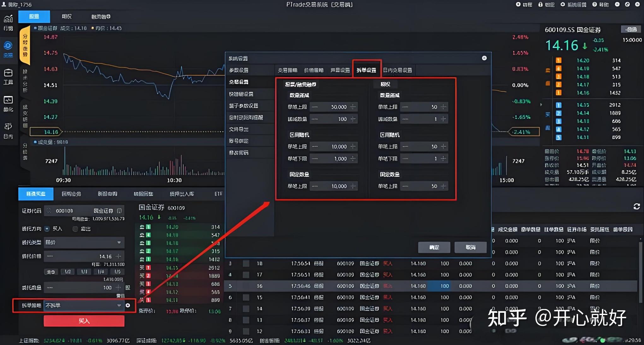
Task: Click the left confirm button at the dialog bottom
Action: [434, 247]
